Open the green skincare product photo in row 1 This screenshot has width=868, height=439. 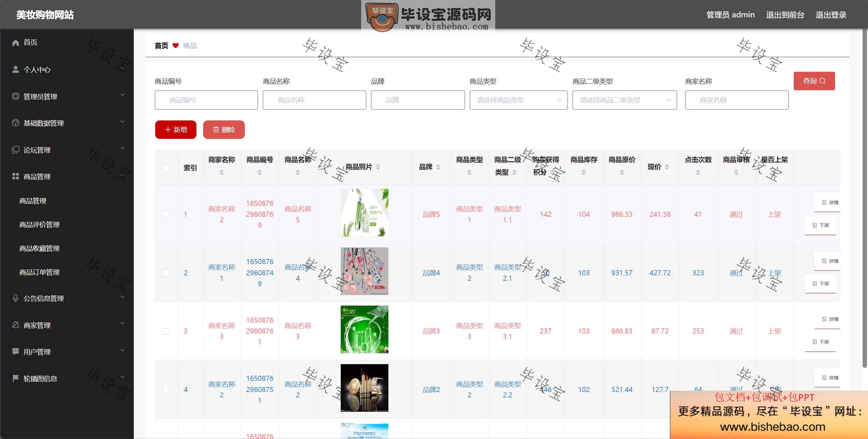point(365,213)
